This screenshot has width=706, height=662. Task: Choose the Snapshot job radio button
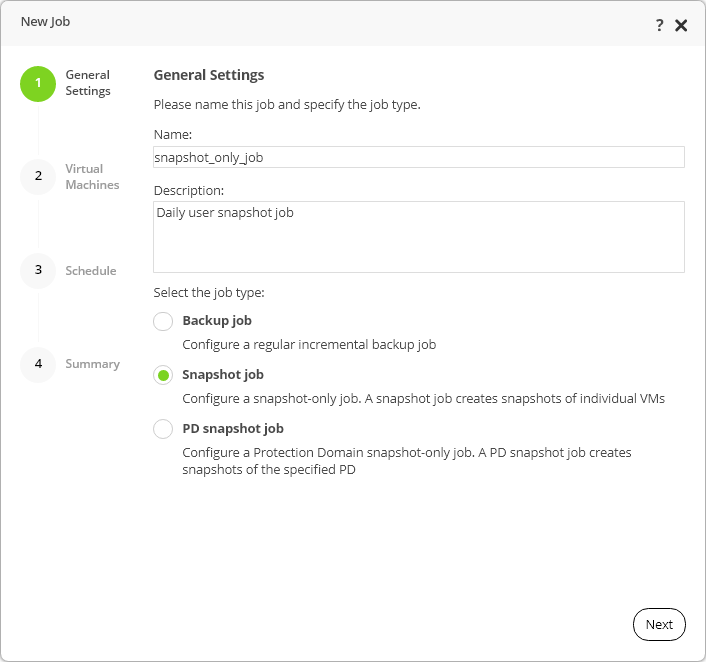(x=163, y=375)
